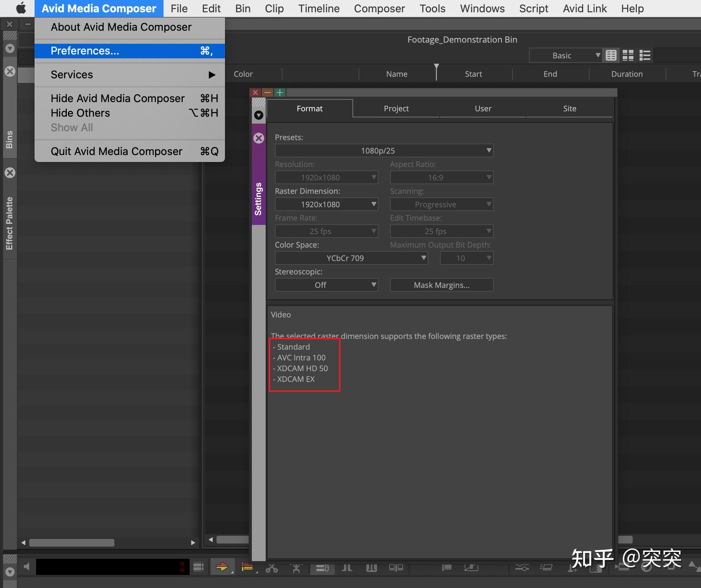This screenshot has width=701, height=588.
Task: Click the dual-monitor icon in the timeline toolbar
Action: click(396, 568)
